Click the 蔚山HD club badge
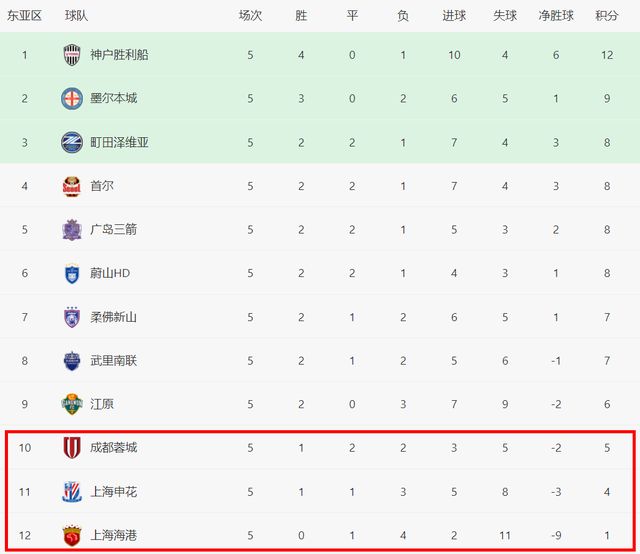The image size is (640, 554). (x=72, y=273)
